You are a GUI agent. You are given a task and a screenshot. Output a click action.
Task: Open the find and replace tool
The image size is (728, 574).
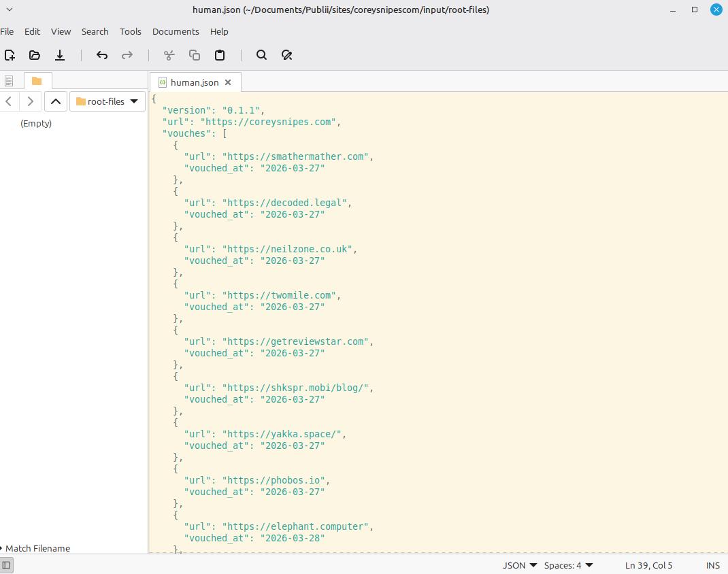tap(286, 55)
